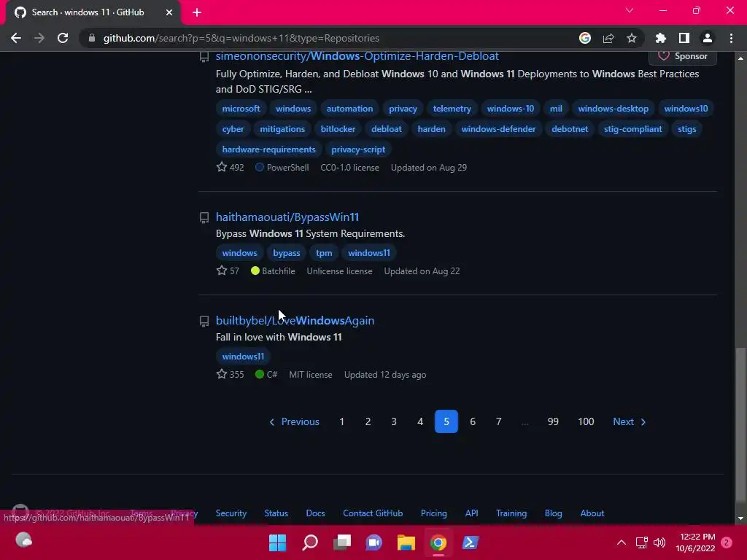747x560 pixels.
Task: Click repo icon beside haithamaouati/BypassWin11
Action: [204, 217]
